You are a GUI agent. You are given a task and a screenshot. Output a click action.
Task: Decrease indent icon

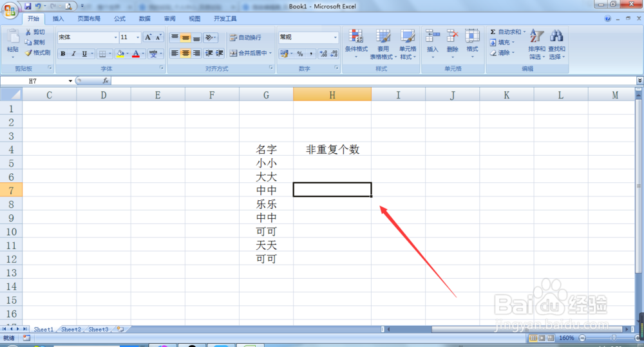[209, 53]
